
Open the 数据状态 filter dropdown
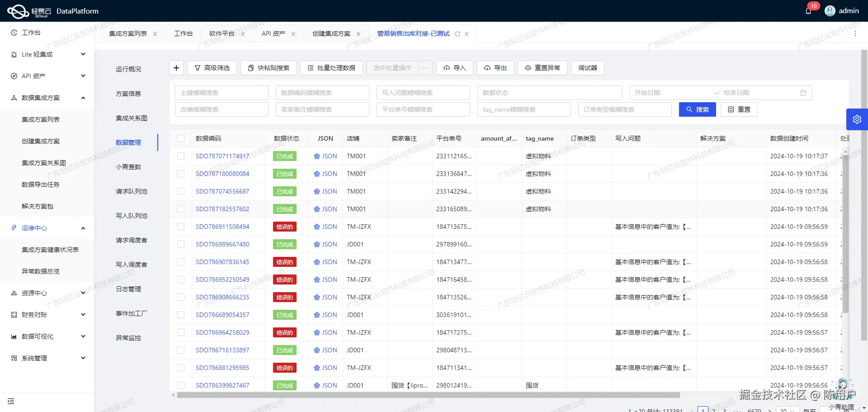(549, 93)
